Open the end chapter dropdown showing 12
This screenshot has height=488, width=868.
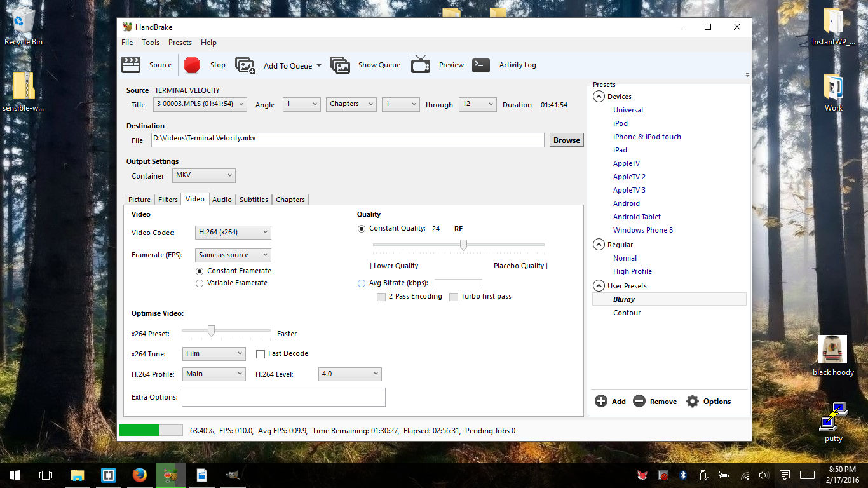(x=477, y=104)
